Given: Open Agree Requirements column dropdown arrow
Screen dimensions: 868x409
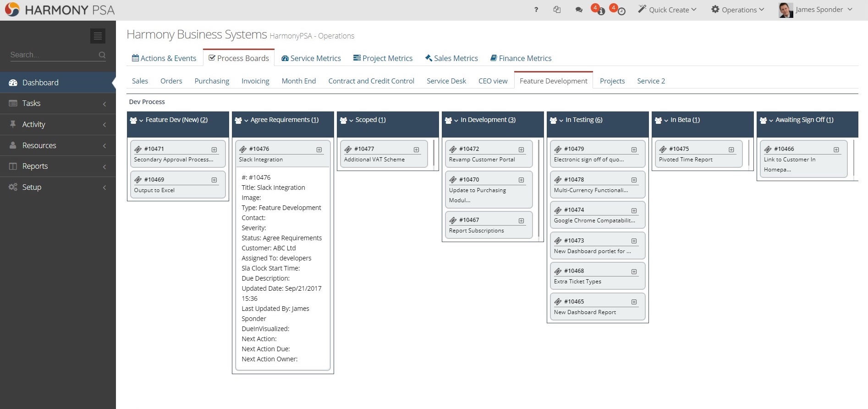Looking at the screenshot, I should (246, 121).
